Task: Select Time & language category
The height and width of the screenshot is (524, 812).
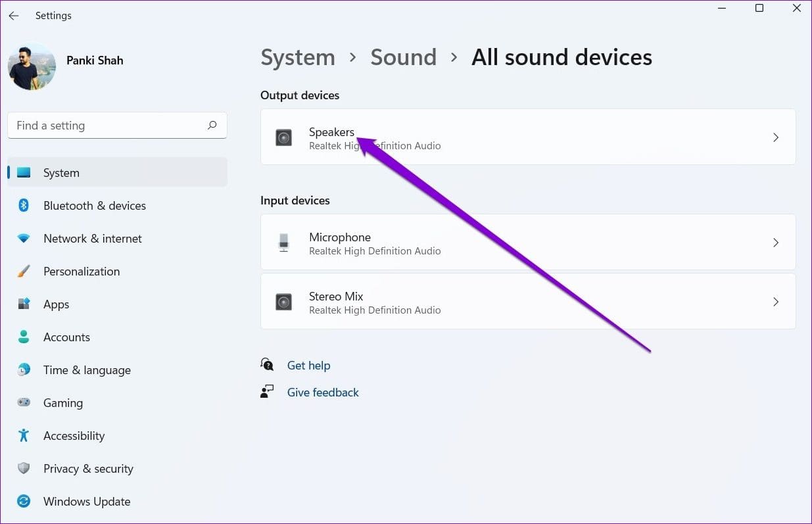Action: click(87, 370)
